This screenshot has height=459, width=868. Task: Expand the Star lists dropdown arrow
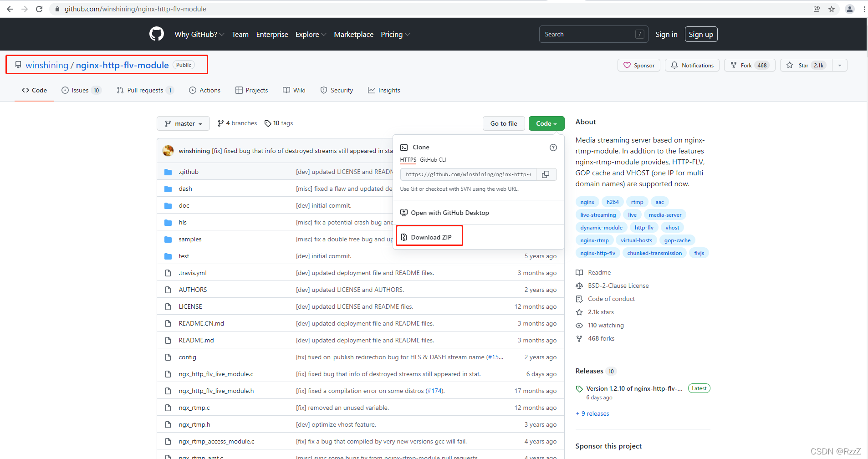(840, 65)
